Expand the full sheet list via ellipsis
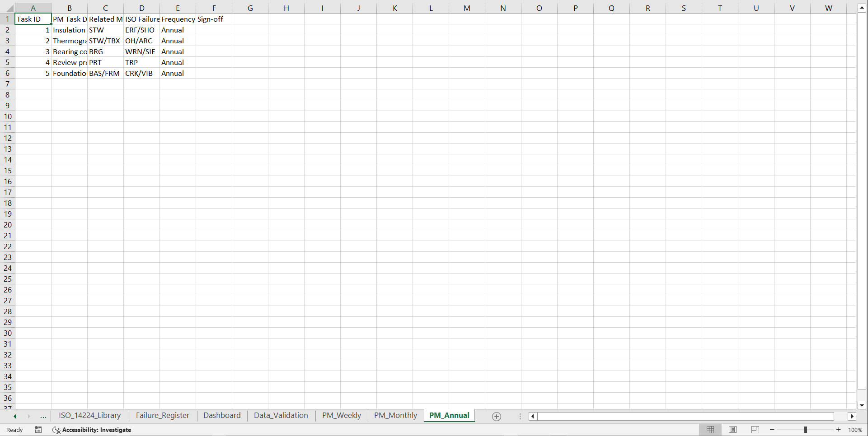The height and width of the screenshot is (436, 868). (43, 416)
